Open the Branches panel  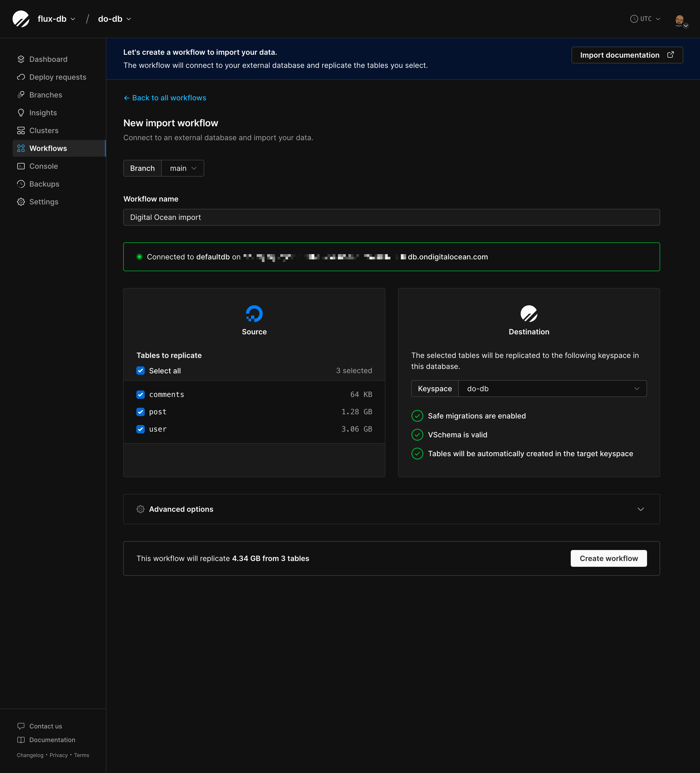(46, 95)
